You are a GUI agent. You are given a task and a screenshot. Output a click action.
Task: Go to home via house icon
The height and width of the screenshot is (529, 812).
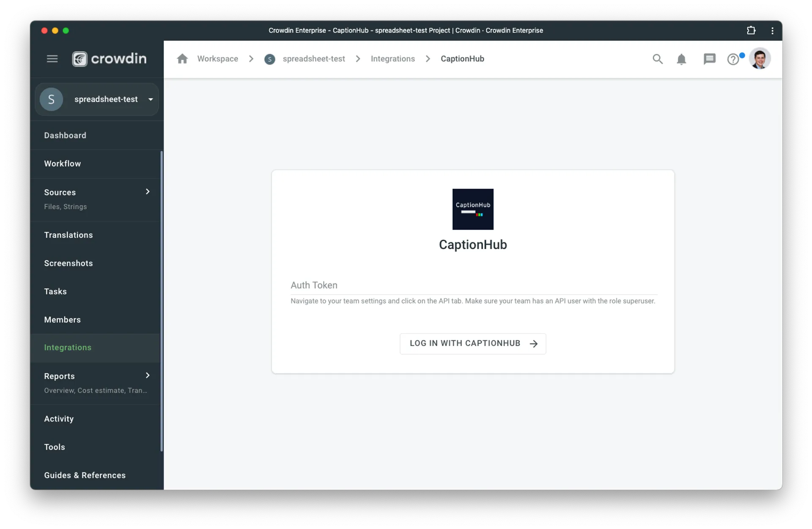click(182, 59)
